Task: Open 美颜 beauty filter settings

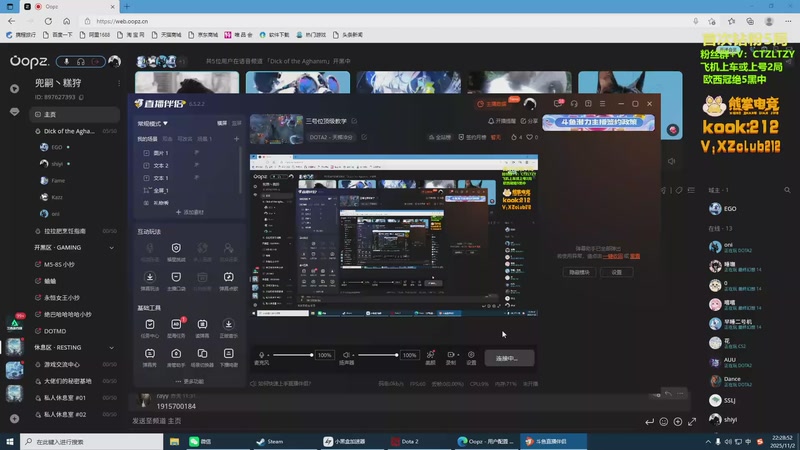Action: [431, 358]
